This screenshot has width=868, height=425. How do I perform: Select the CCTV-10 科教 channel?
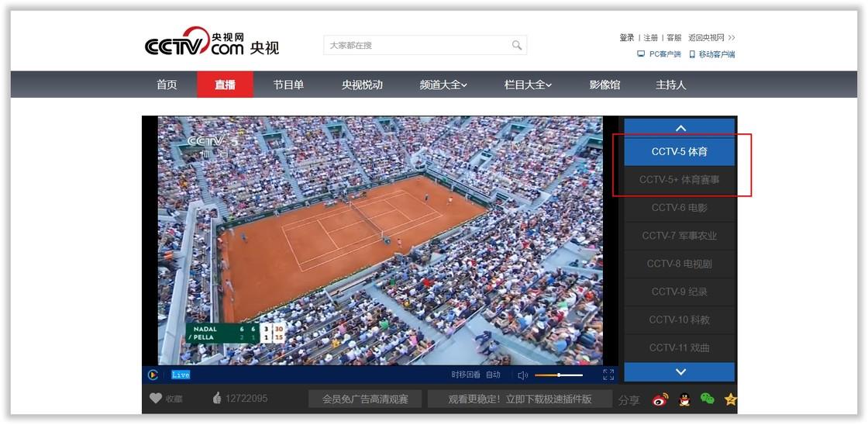[679, 320]
